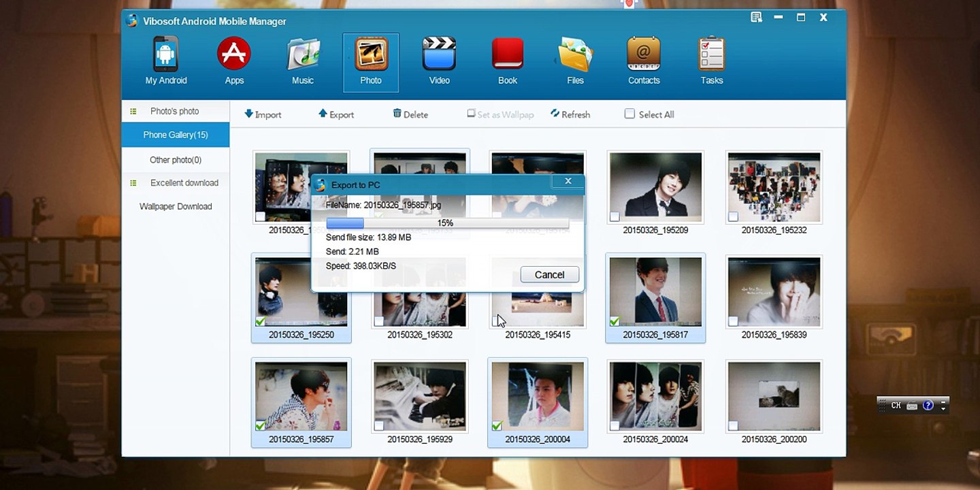Click the 20150326_195817 file name

pos(655,335)
